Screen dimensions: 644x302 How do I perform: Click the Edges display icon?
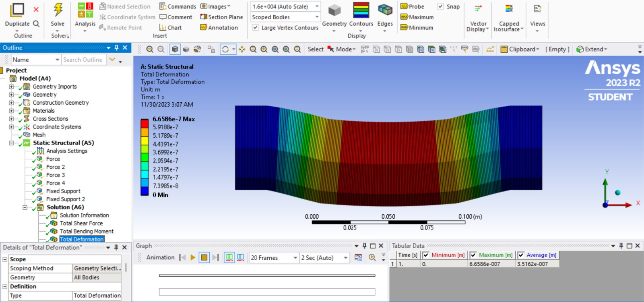click(x=385, y=10)
